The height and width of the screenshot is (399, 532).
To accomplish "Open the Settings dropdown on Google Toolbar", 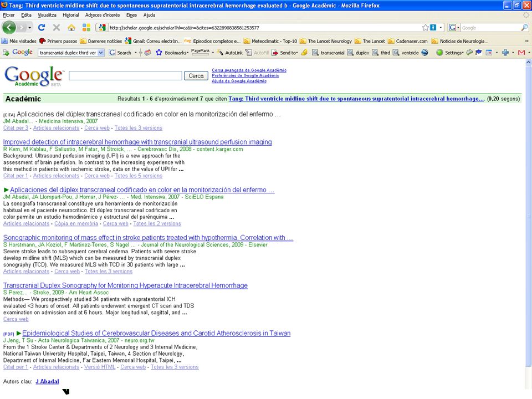I will (454, 53).
